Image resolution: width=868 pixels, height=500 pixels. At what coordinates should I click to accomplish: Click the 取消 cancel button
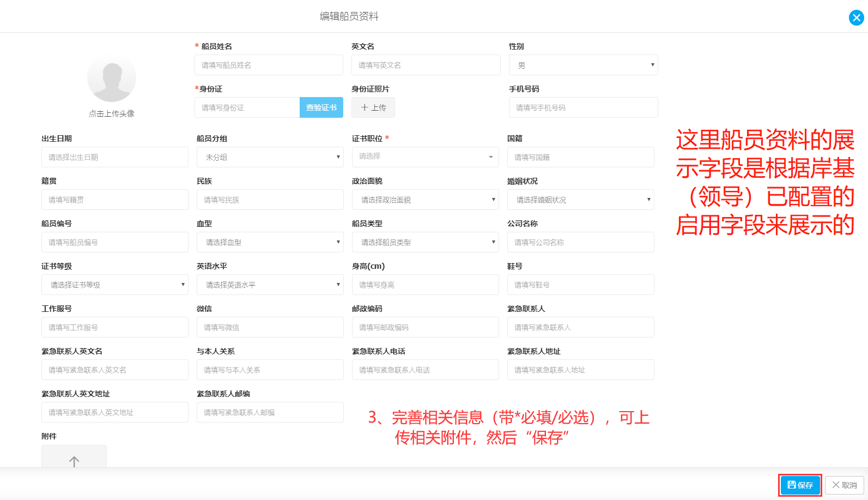point(845,485)
